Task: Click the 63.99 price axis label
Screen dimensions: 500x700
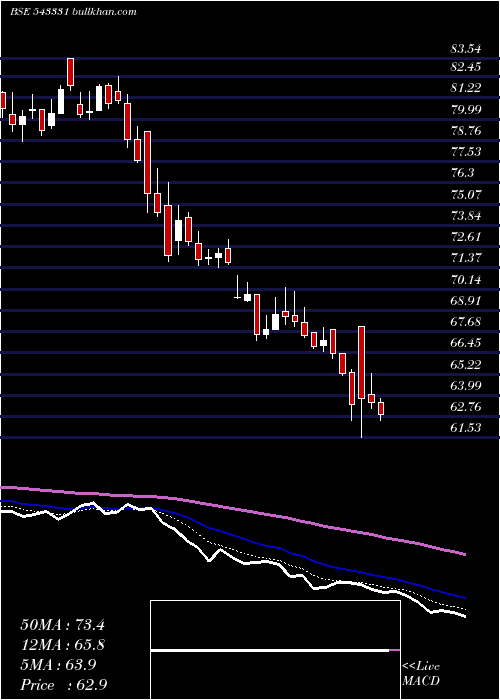Action: (x=466, y=386)
